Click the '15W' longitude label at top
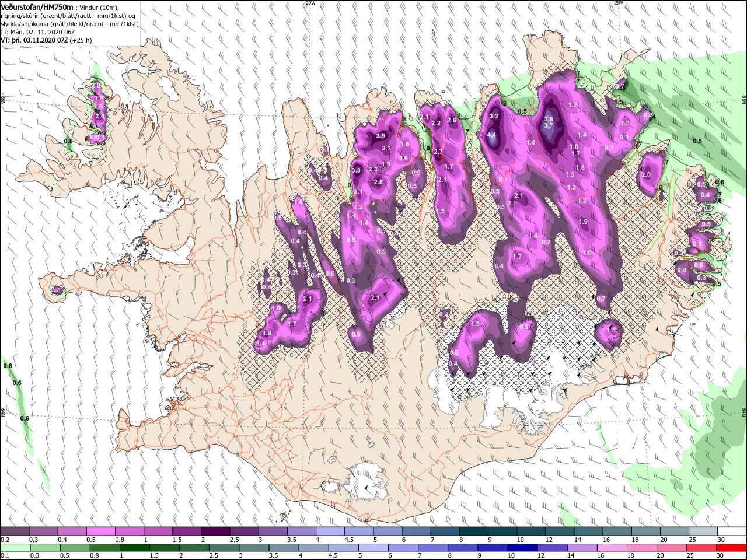 click(618, 3)
